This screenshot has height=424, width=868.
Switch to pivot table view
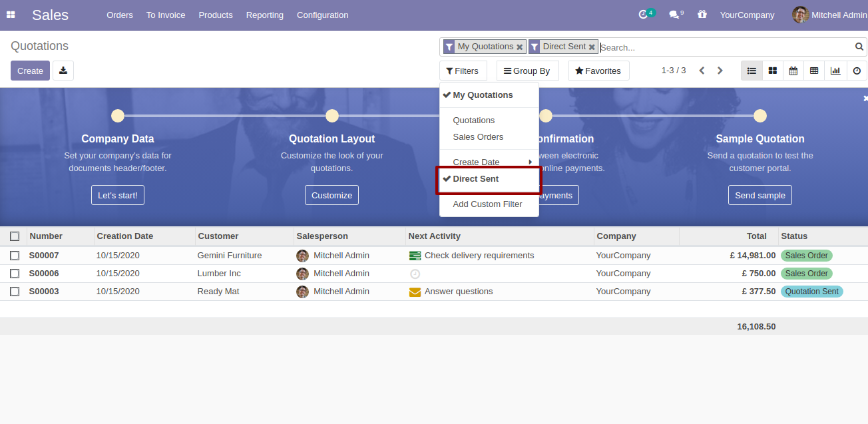coord(813,71)
